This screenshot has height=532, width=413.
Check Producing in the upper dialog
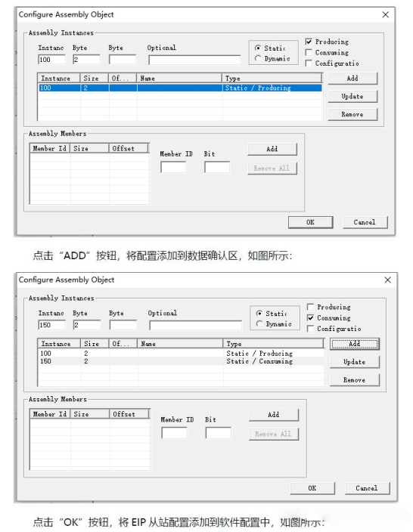tap(309, 42)
